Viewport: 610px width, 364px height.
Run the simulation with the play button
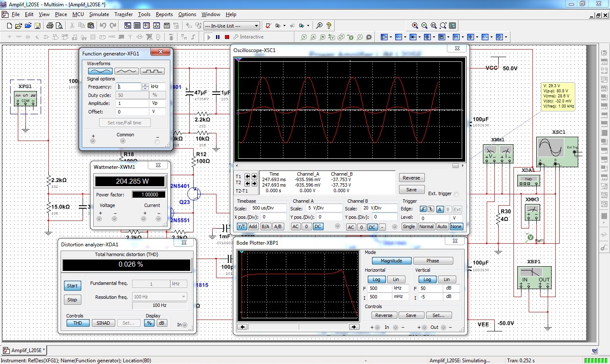click(x=208, y=37)
